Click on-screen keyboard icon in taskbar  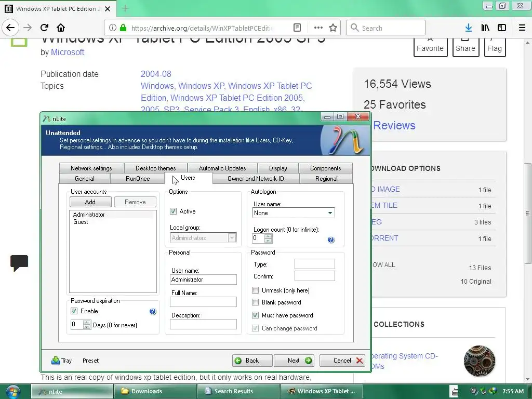[x=454, y=392]
